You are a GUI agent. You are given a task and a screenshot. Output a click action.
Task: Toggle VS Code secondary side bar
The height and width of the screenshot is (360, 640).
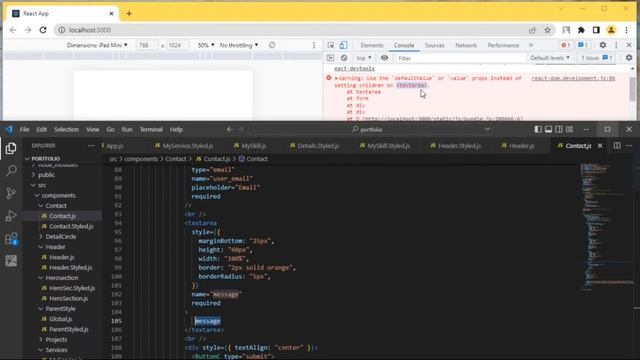(x=559, y=129)
